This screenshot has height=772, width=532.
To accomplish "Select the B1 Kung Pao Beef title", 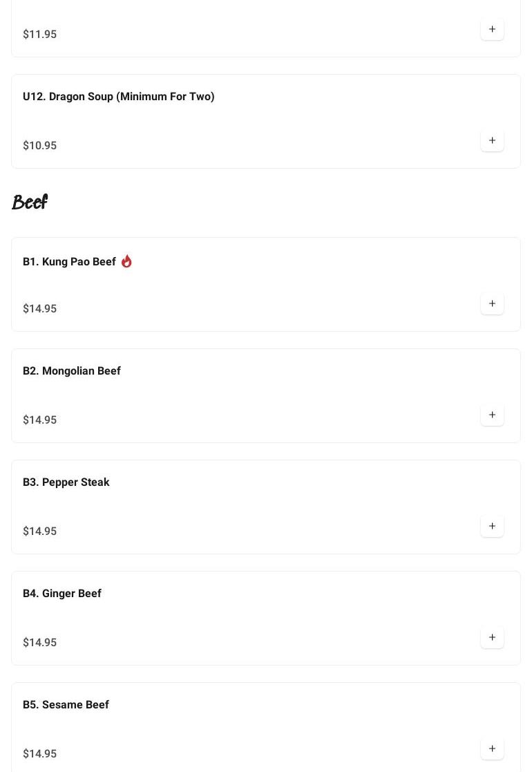I will 69,261.
